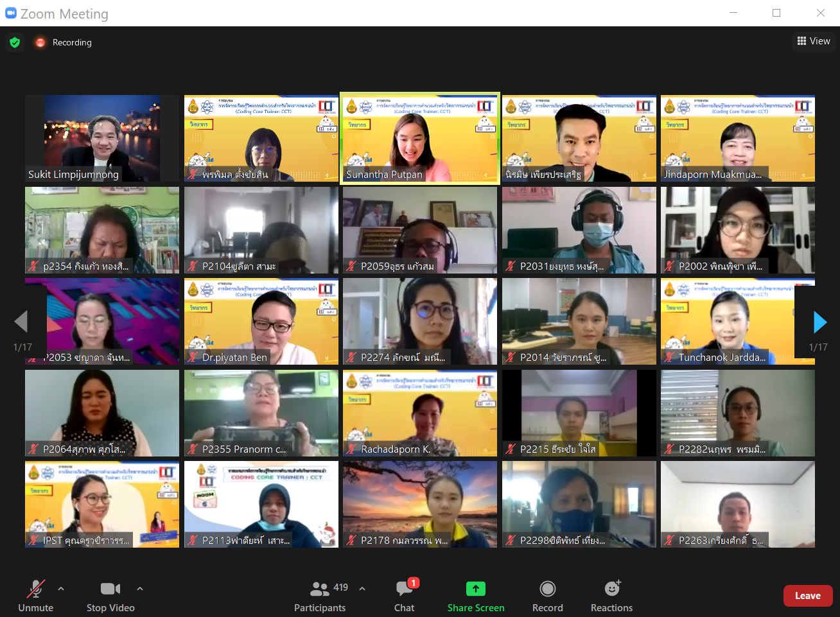Screen dimensions: 840x617
Task: Click the green encryption shield icon
Action: pyautogui.click(x=15, y=42)
